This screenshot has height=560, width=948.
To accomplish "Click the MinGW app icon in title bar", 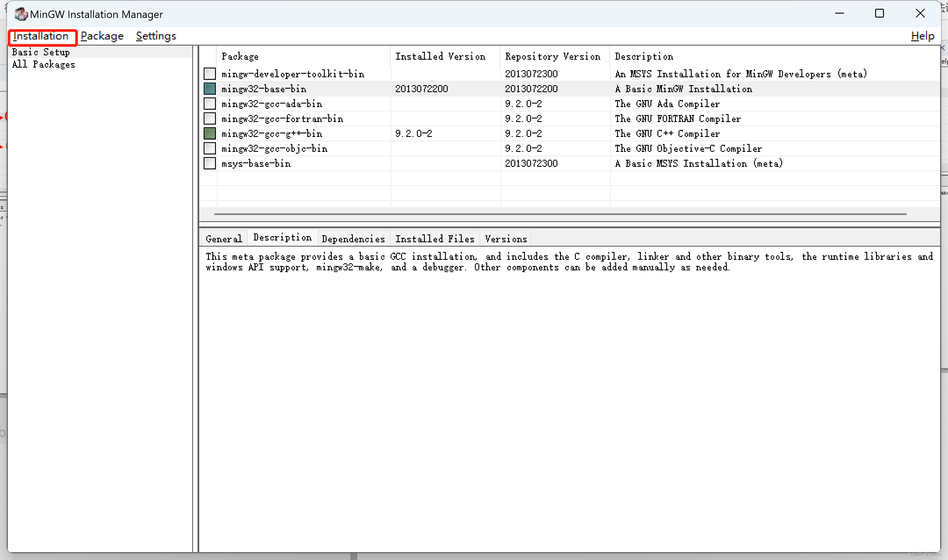I will pyautogui.click(x=21, y=14).
